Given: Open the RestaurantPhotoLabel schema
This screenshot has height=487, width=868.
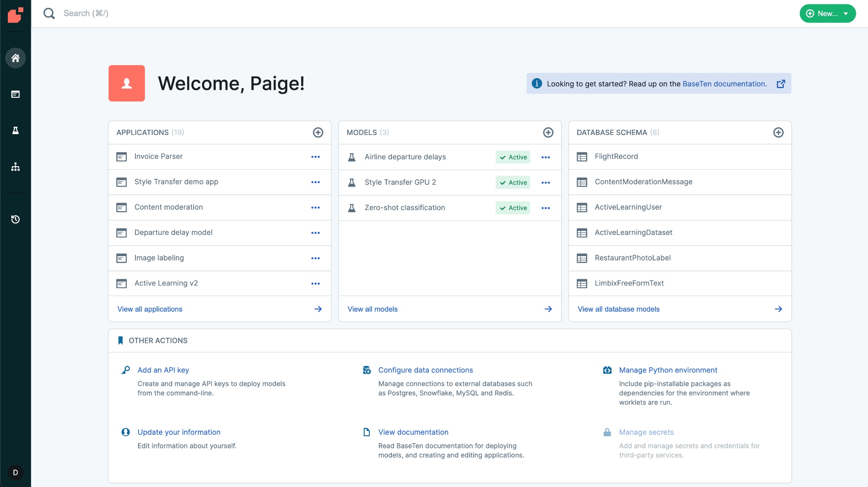Looking at the screenshot, I should [x=680, y=258].
